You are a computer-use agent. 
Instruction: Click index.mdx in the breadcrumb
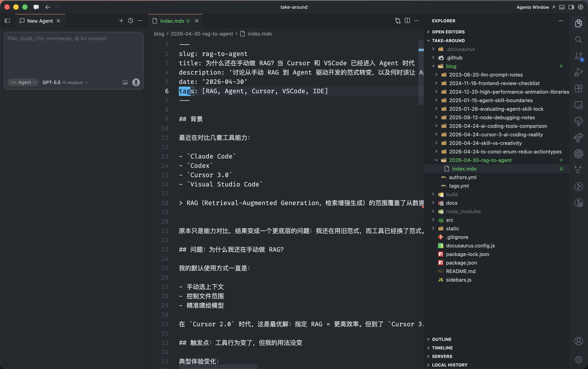(260, 34)
